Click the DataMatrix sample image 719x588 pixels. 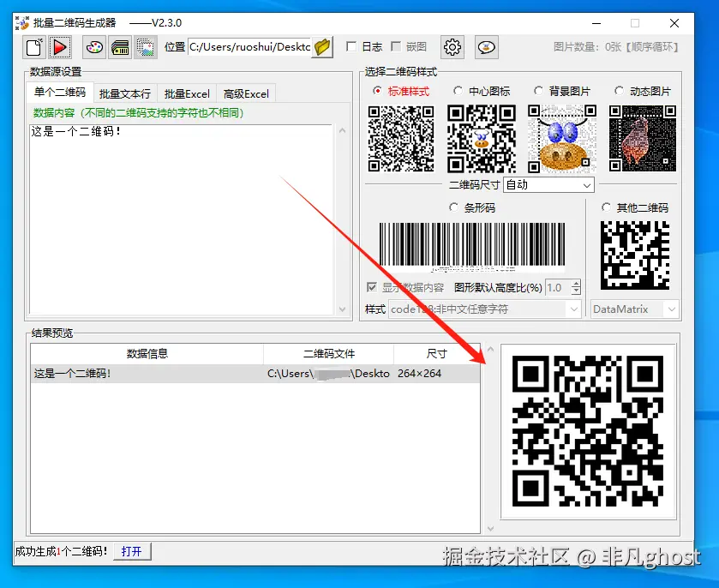[x=635, y=255]
